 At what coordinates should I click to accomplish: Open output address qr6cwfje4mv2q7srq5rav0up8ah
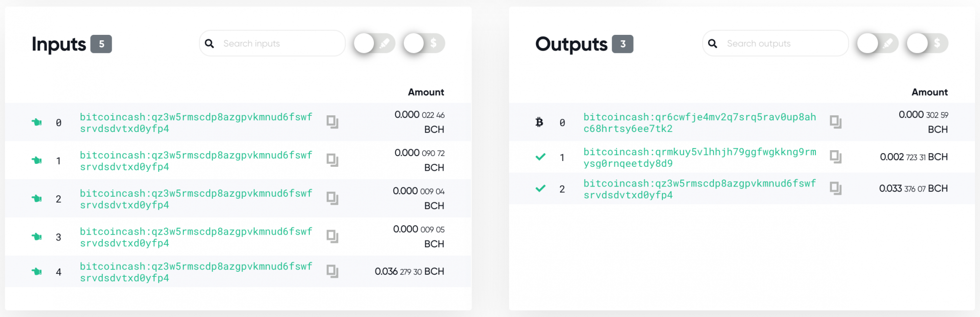click(x=700, y=123)
